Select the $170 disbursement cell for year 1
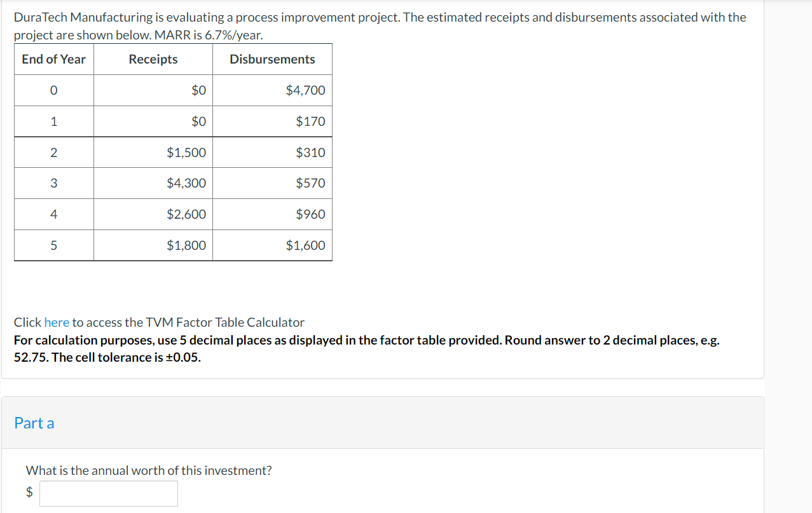 312,121
